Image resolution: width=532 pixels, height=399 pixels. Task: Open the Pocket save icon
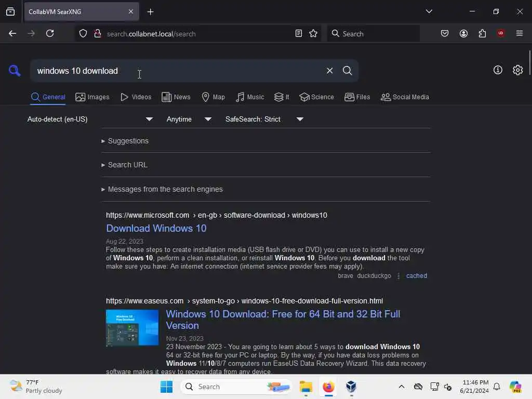(x=445, y=33)
